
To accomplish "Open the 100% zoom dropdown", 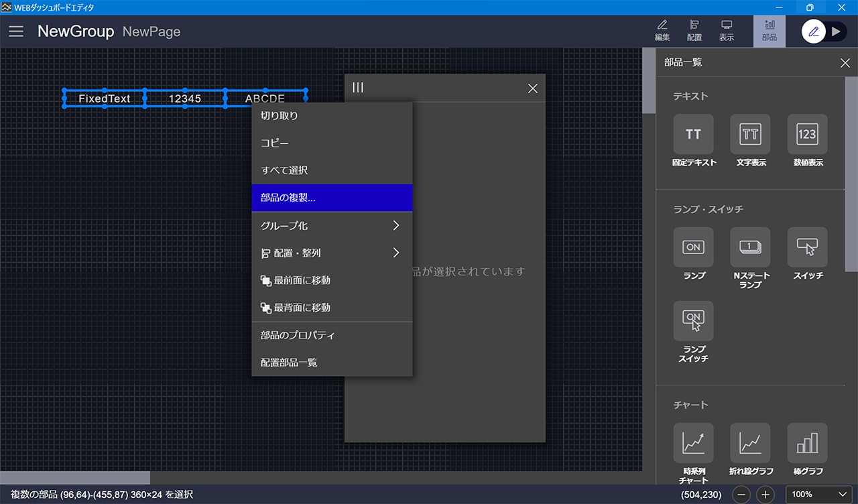I will [x=819, y=495].
